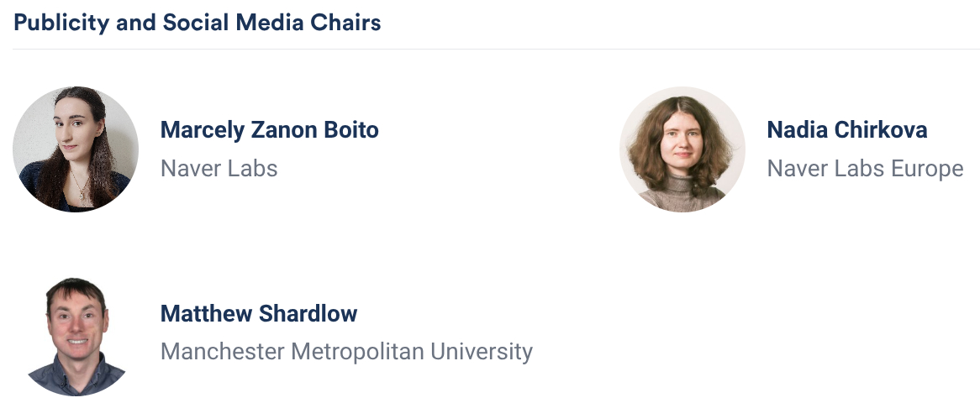This screenshot has height=403, width=980.
Task: Select the Matthew Shardlow name text
Action: (x=259, y=314)
